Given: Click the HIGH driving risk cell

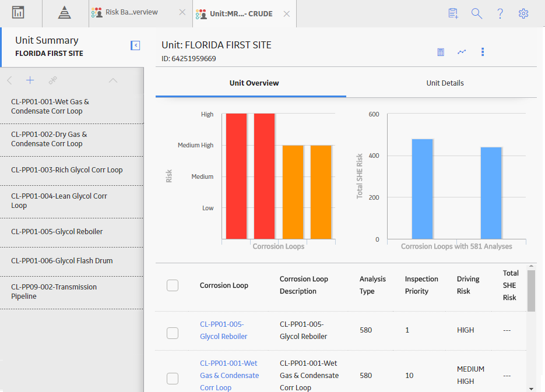Looking at the screenshot, I should [465, 330].
